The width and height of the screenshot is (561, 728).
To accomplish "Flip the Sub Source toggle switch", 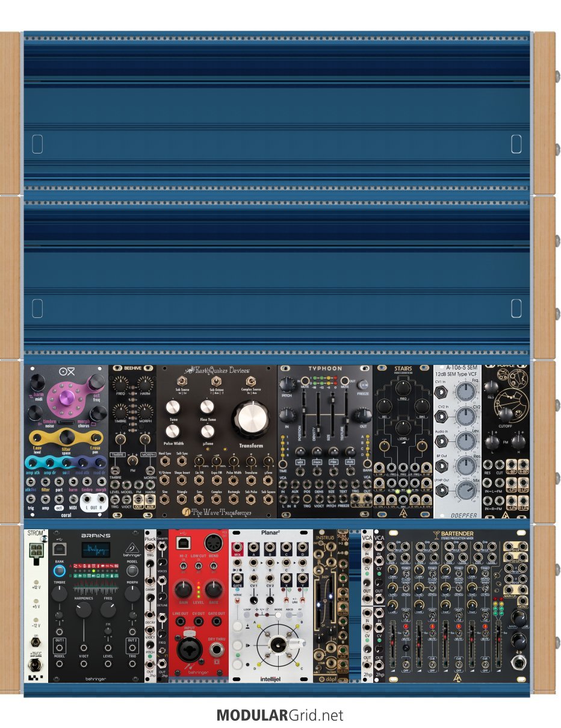I will click(181, 382).
